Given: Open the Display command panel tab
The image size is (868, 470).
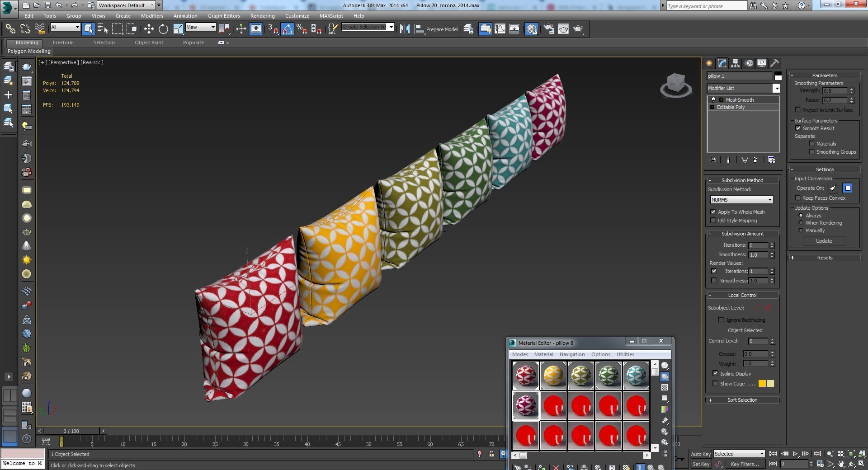Looking at the screenshot, I should click(762, 63).
